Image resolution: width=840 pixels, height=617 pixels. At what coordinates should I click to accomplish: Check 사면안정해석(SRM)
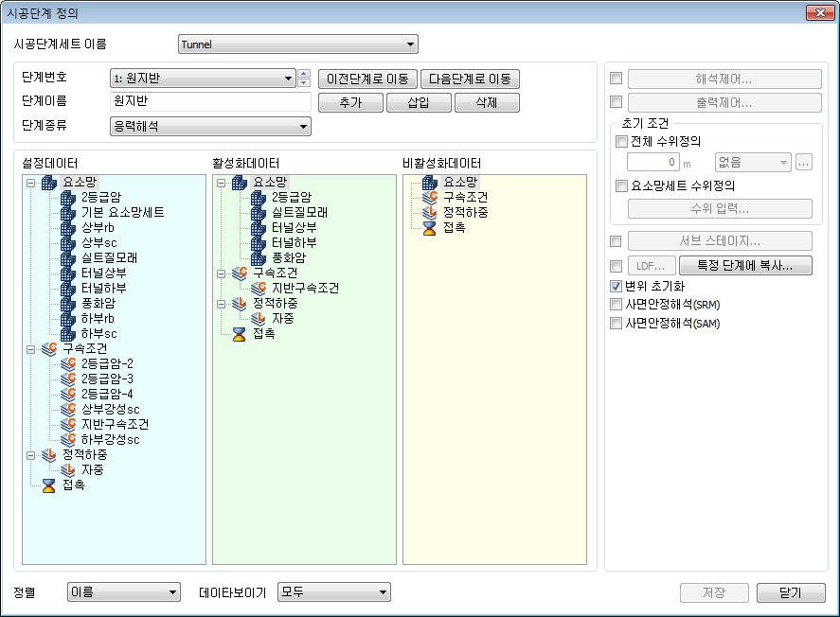click(617, 305)
